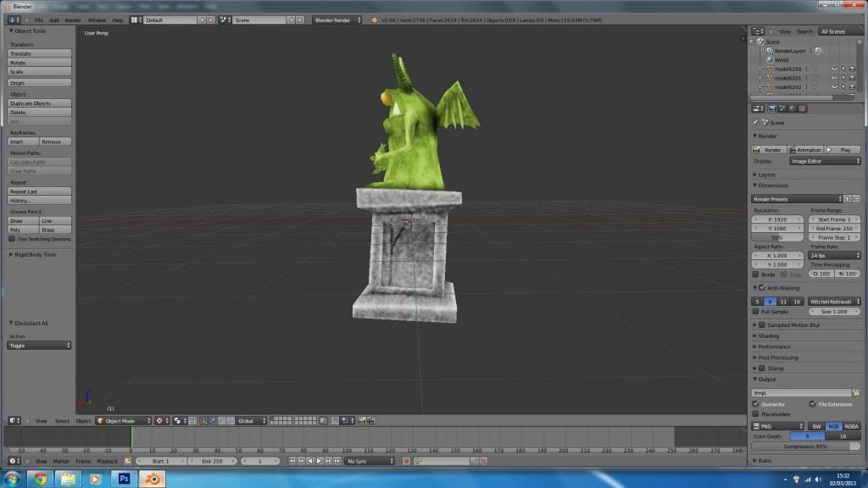
Task: Toggle the File Extensions checkbox
Action: 812,404
